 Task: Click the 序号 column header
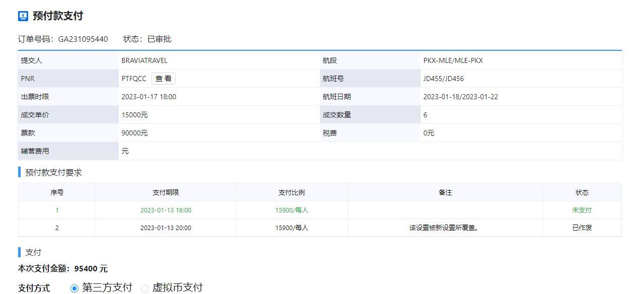(x=57, y=192)
